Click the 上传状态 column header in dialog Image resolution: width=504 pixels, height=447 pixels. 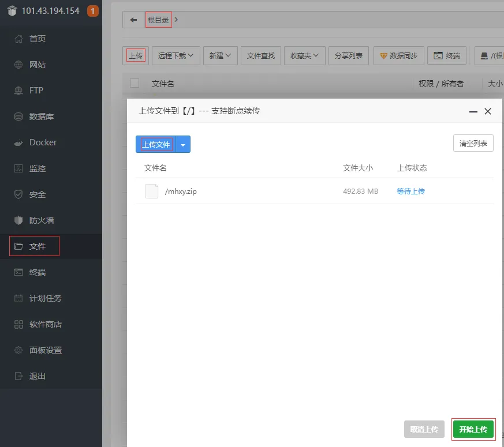412,168
